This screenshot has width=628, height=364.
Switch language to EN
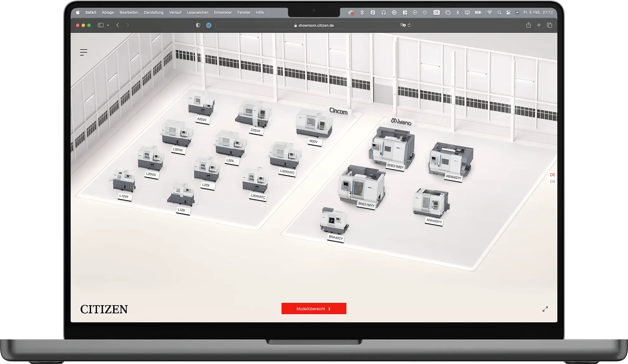pyautogui.click(x=552, y=182)
